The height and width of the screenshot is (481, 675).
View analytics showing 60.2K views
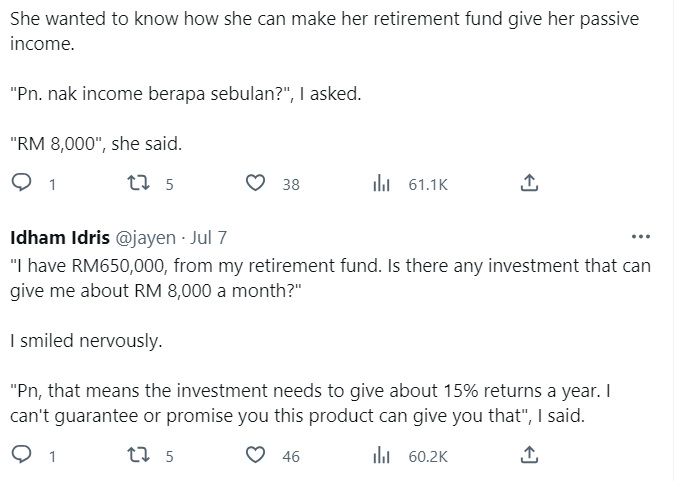coord(380,456)
